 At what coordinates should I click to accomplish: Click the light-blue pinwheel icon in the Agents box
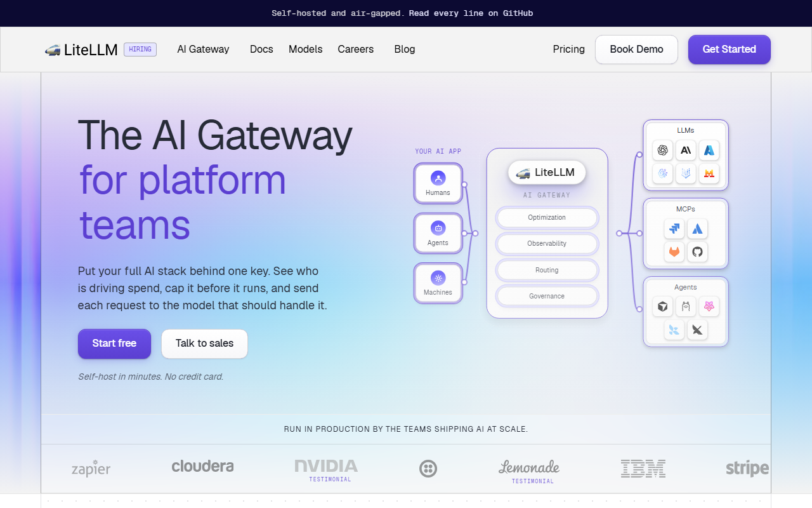tap(674, 330)
